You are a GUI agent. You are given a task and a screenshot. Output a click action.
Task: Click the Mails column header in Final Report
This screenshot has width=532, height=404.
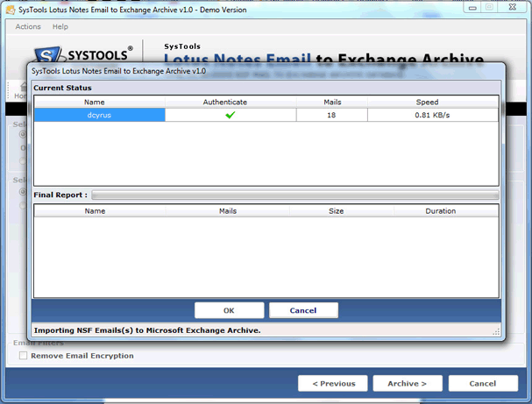(x=227, y=211)
